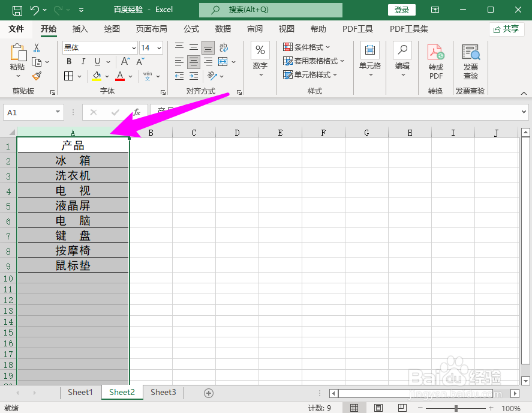This screenshot has height=413, width=532.
Task: Expand the underline style dropdown arrow
Action: pyautogui.click(x=108, y=62)
